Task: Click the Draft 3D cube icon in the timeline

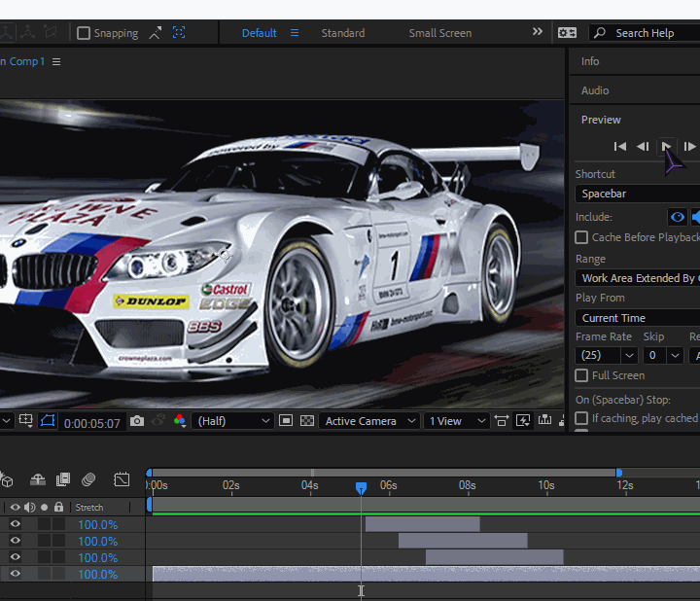Action: [6, 479]
